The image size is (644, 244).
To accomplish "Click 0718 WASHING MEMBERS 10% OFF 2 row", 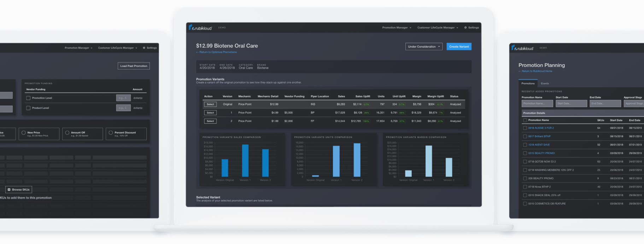I will [x=551, y=170].
